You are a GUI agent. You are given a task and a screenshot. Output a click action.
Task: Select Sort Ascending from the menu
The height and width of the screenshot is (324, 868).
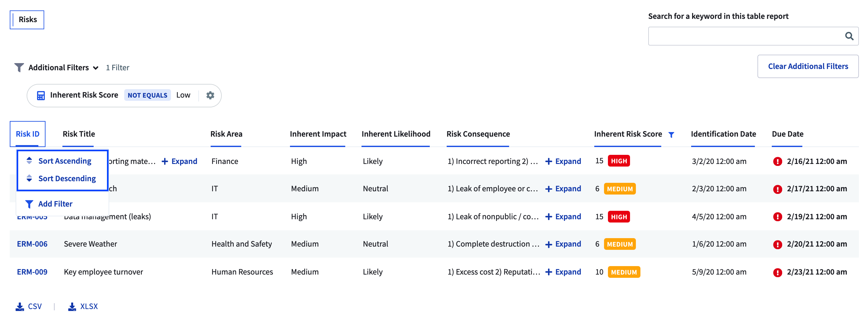pos(64,161)
